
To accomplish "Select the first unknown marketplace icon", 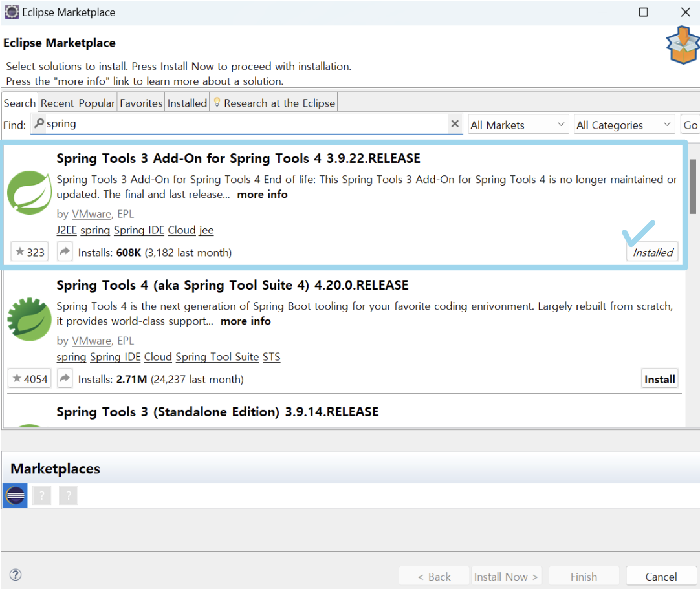I will [41, 495].
